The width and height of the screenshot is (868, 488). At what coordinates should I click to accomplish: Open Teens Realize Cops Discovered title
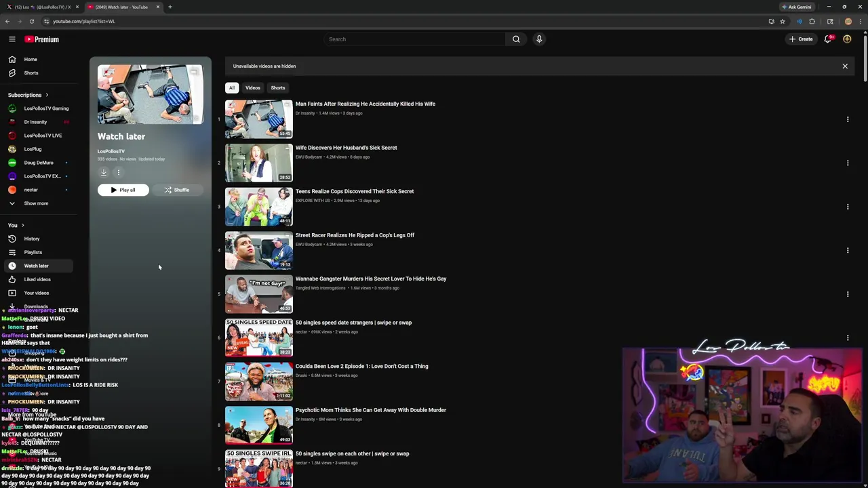click(x=354, y=191)
